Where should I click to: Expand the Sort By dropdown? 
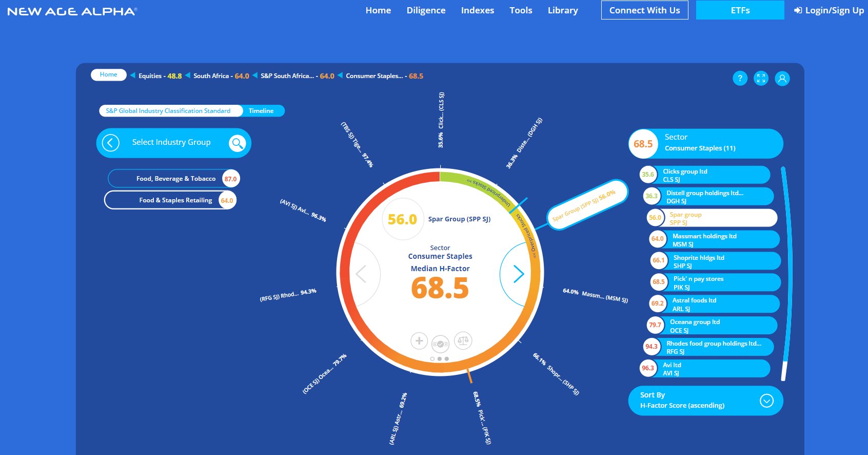(766, 401)
